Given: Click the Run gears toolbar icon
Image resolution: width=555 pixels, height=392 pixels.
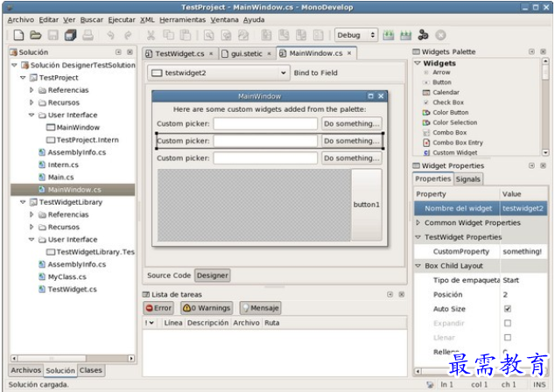Looking at the screenshot, I should point(423,35).
